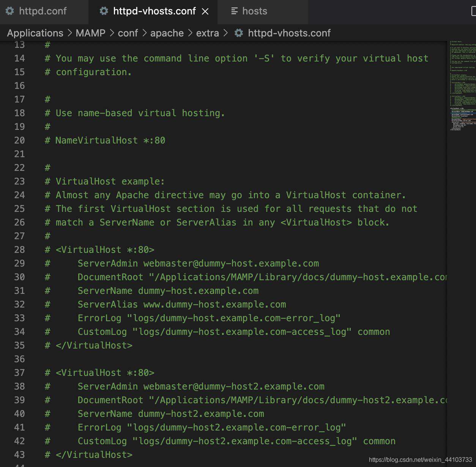Expand breadcrumb chevron after extra
This screenshot has width=476, height=467.
click(225, 33)
